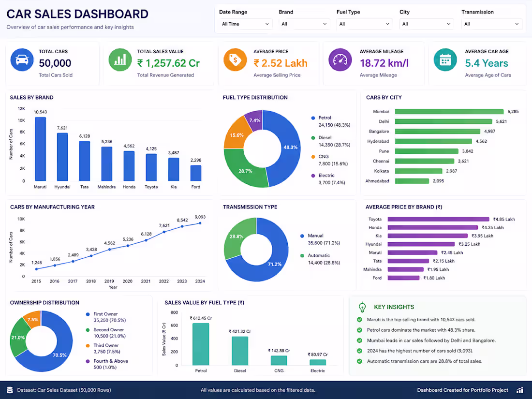Click the ₹ 2.52 Lakh average price value
The height and width of the screenshot is (399, 532).
(x=281, y=63)
